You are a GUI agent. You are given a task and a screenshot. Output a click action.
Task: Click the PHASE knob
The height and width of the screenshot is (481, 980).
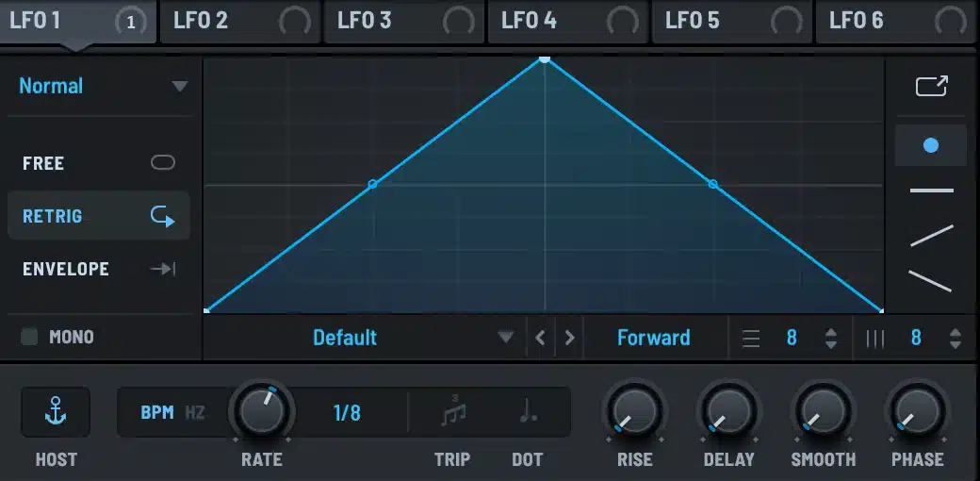coord(918,411)
